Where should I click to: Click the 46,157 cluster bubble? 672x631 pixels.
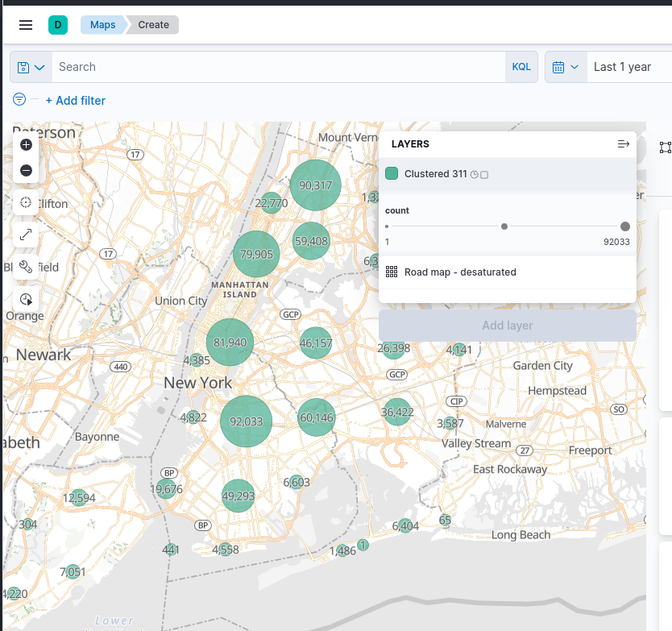(316, 343)
